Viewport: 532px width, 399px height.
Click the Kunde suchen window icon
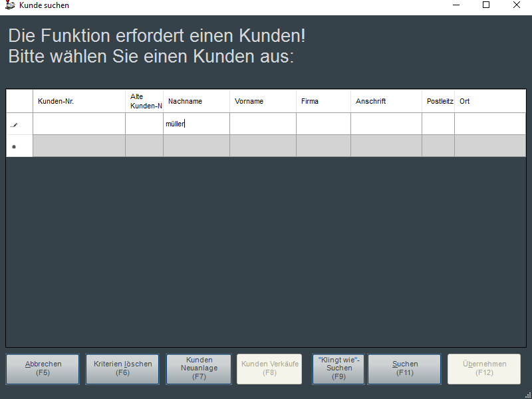(x=9, y=5)
